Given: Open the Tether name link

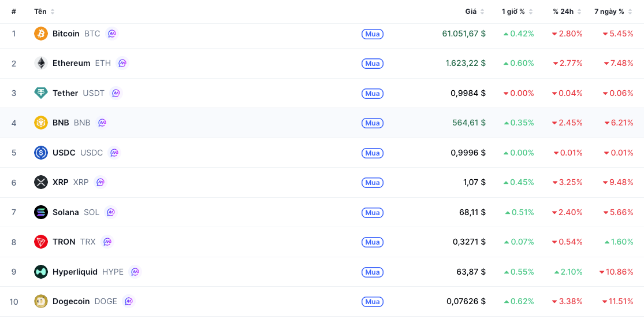Looking at the screenshot, I should click(65, 93).
